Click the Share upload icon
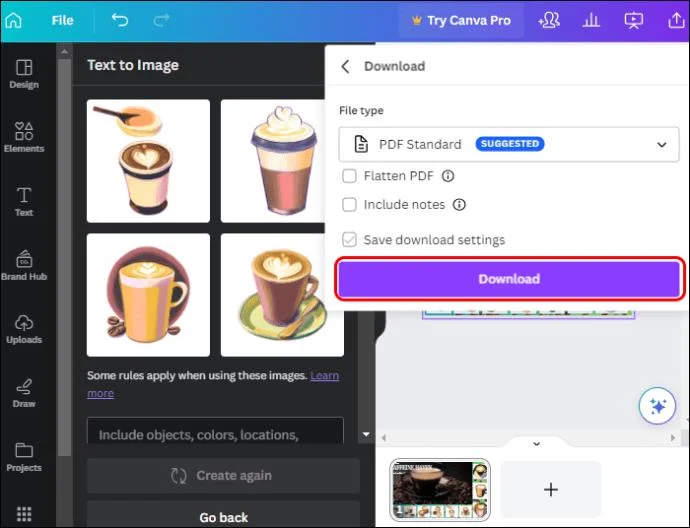The width and height of the screenshot is (690, 528). point(674,20)
